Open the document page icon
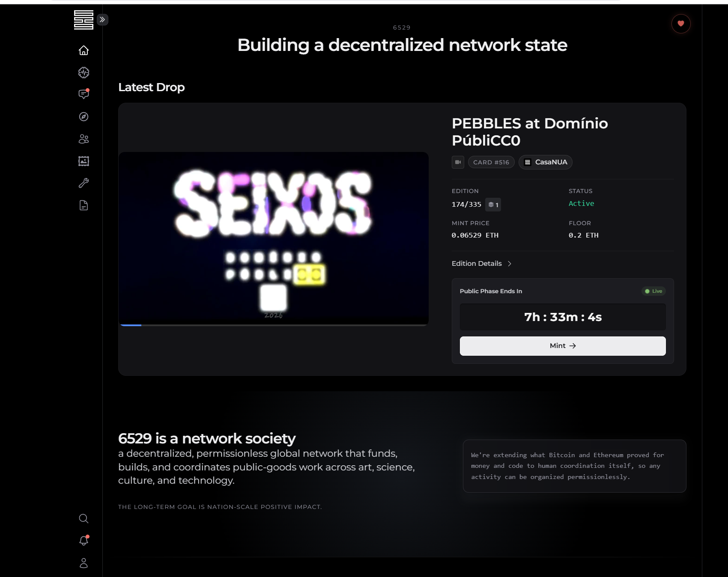Image resolution: width=728 pixels, height=577 pixels. point(84,205)
